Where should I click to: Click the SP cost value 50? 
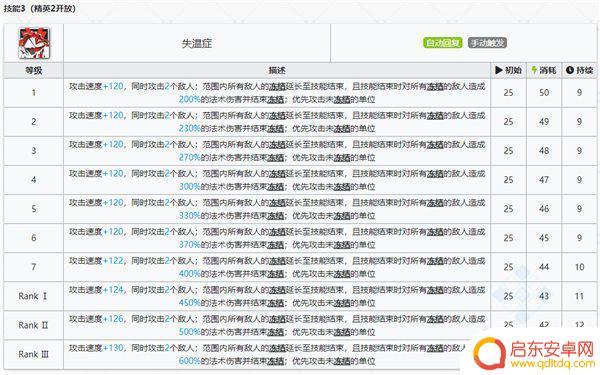coord(544,93)
